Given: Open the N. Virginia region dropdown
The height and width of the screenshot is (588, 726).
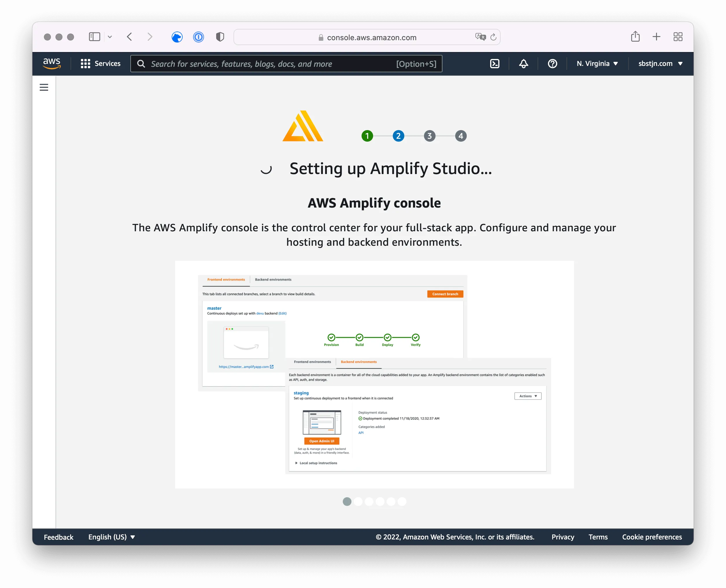Looking at the screenshot, I should [597, 63].
